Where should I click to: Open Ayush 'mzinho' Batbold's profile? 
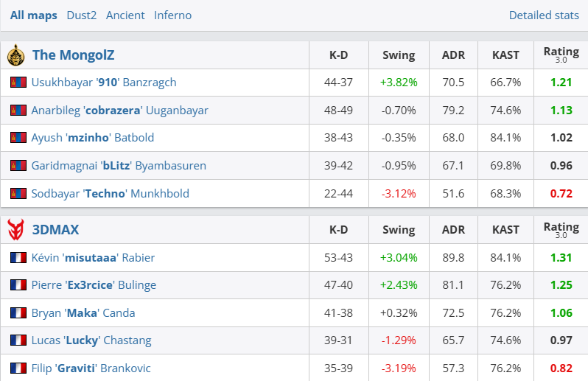point(93,138)
